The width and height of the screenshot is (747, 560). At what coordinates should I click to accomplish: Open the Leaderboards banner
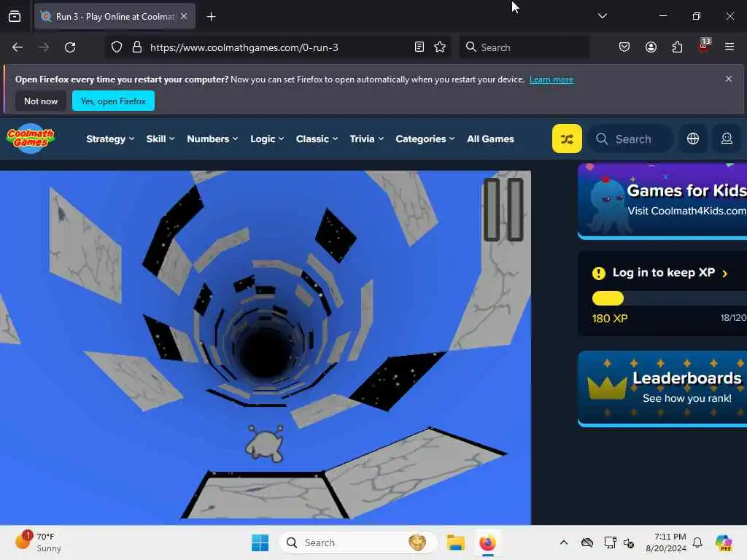[x=662, y=389]
